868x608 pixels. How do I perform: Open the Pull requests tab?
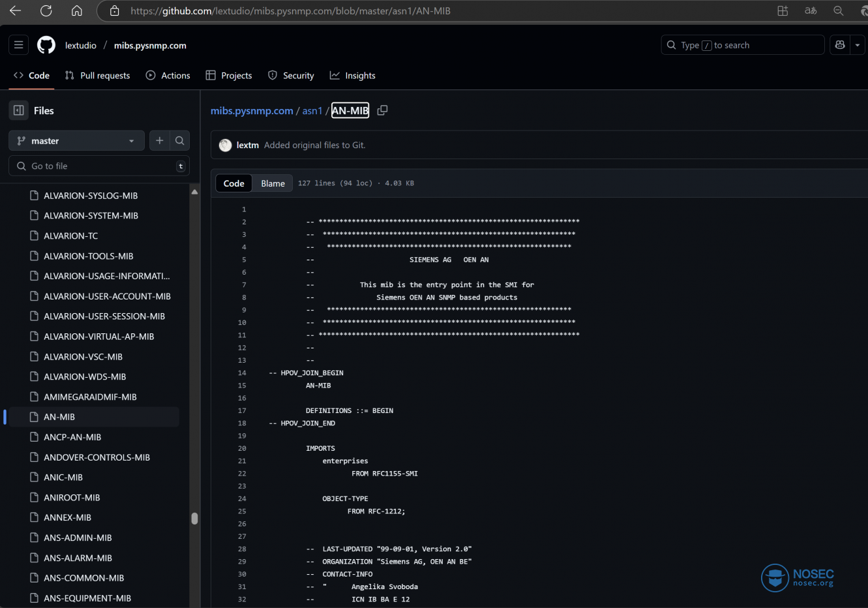pos(98,76)
